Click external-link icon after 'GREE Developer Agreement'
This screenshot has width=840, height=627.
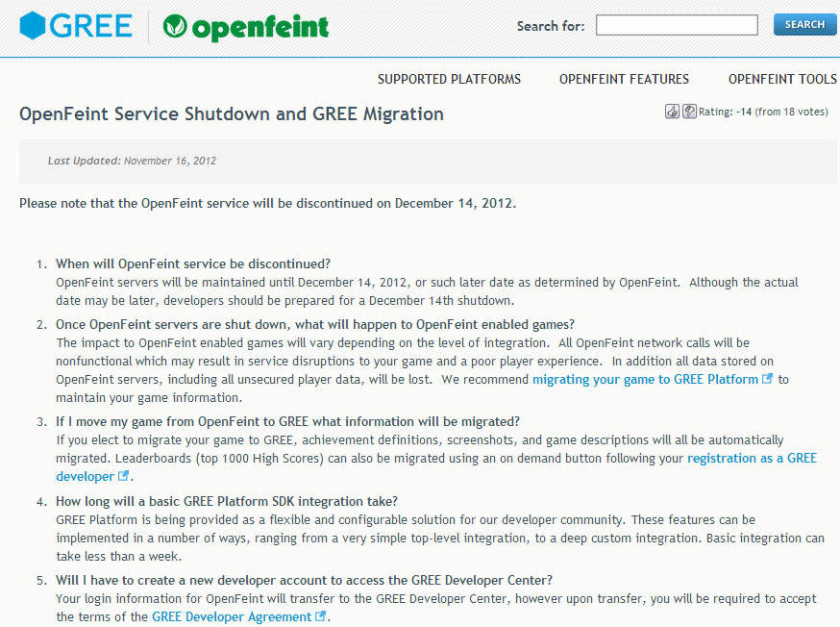click(x=320, y=616)
